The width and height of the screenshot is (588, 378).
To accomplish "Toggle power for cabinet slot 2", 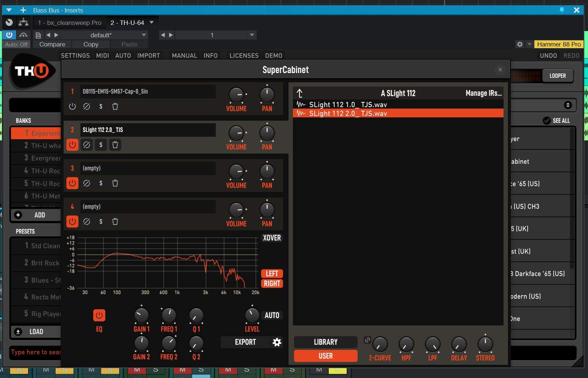I will click(72, 145).
